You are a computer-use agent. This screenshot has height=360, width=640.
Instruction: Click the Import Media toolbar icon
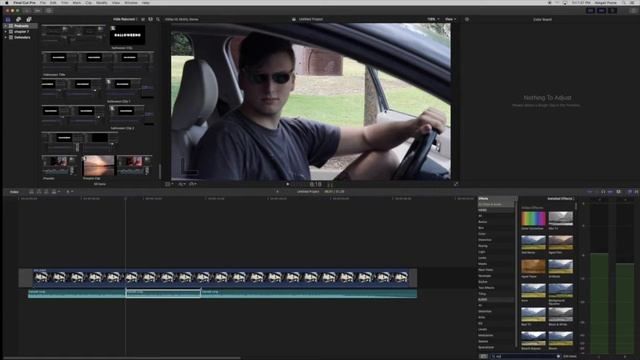(x=27, y=10)
